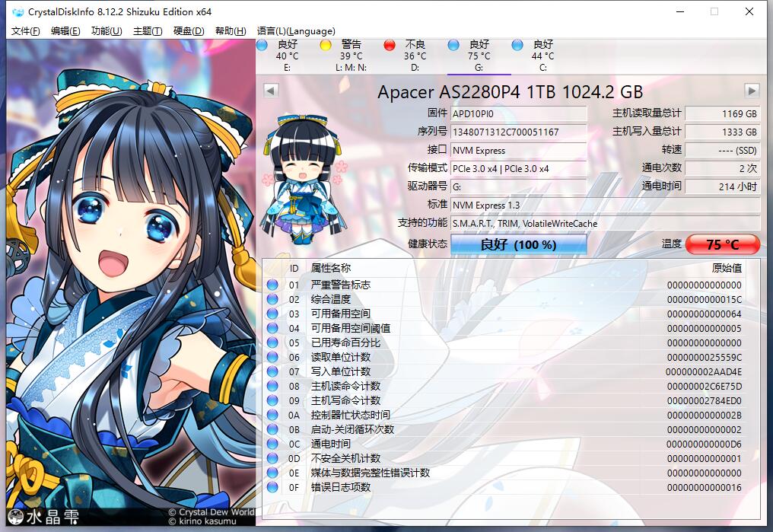The image size is (773, 532).
Task: Open the 硬盘 menu
Action: pos(186,31)
